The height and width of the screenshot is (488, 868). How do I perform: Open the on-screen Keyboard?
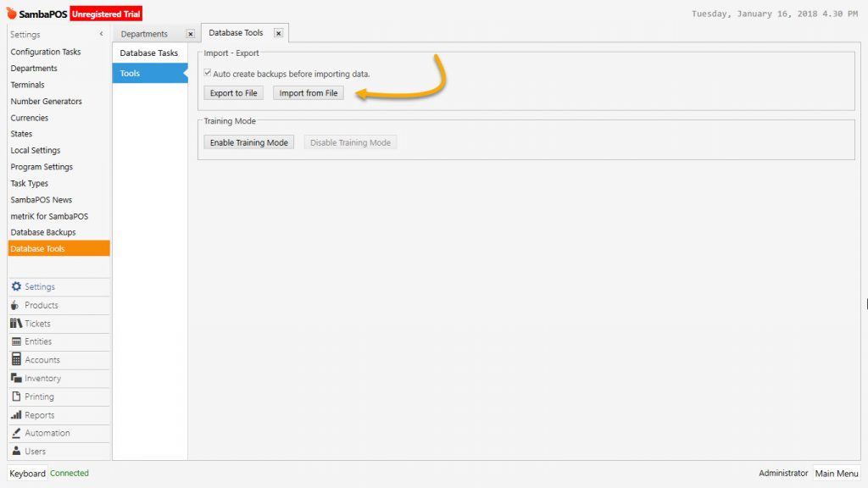click(28, 474)
